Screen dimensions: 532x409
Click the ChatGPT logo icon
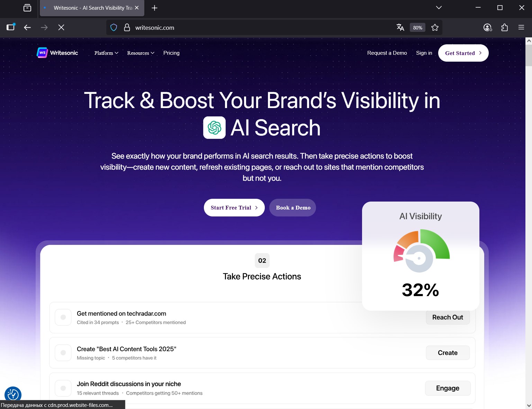pos(214,128)
